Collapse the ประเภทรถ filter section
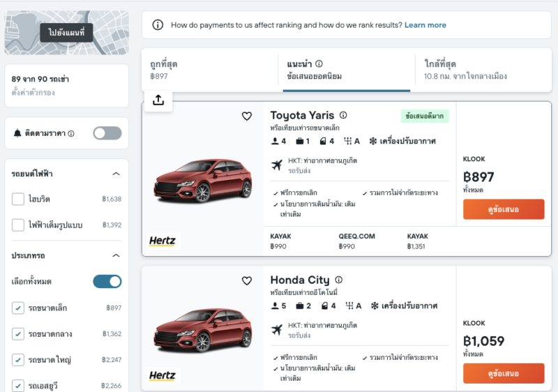The width and height of the screenshot is (558, 392). pos(116,255)
